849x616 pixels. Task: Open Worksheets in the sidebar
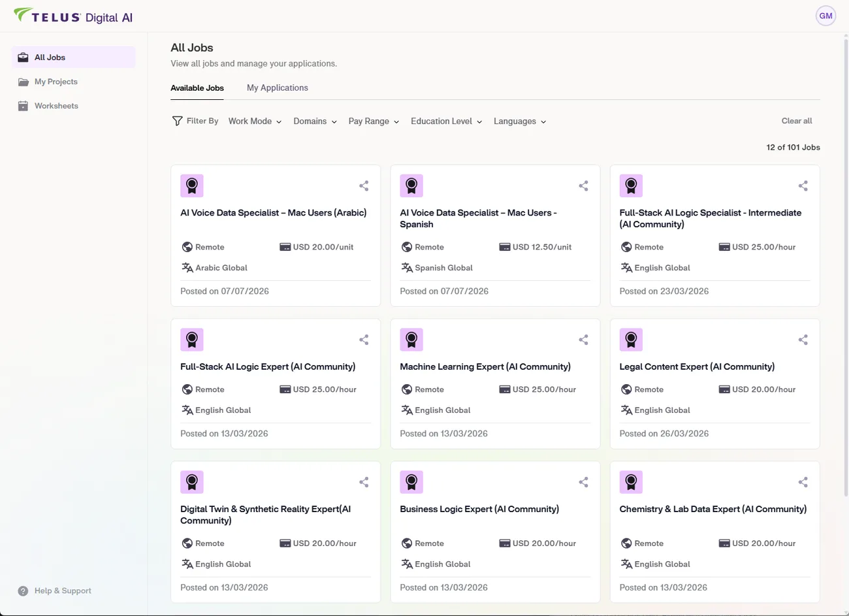(x=74, y=106)
